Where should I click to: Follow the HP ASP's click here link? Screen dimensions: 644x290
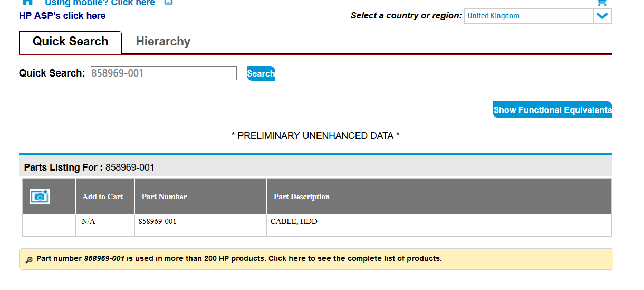tap(62, 16)
